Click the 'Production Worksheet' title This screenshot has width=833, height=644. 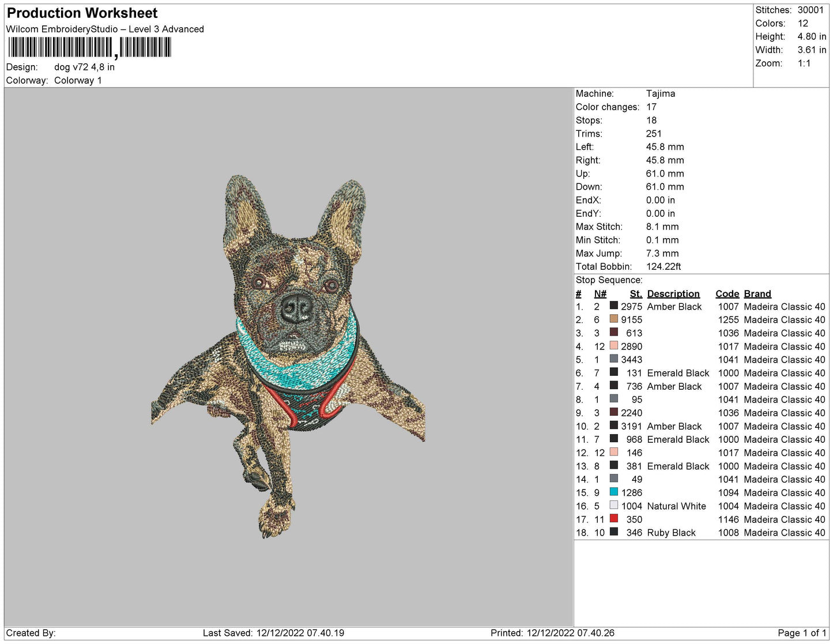coord(82,13)
